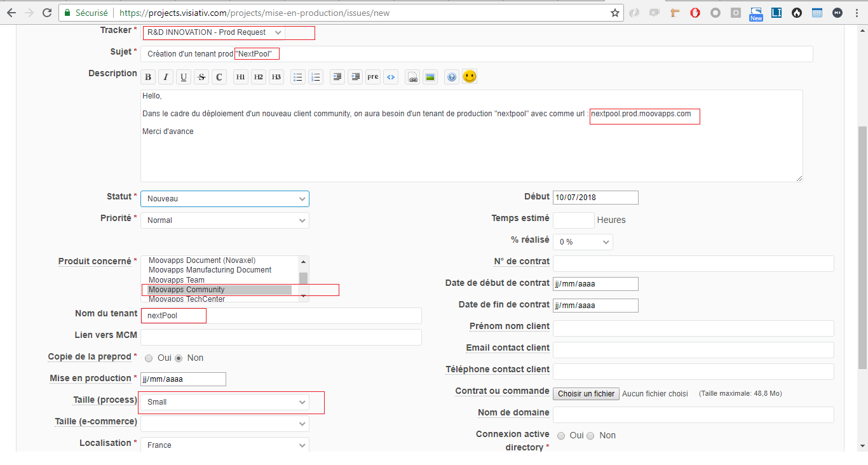
Task: Open the Localisation dropdown showing France
Action: coord(225,445)
